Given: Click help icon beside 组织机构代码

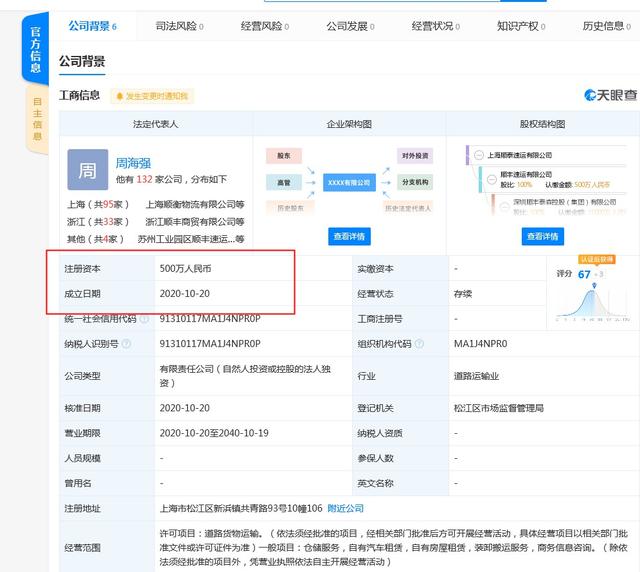Looking at the screenshot, I should 418,344.
